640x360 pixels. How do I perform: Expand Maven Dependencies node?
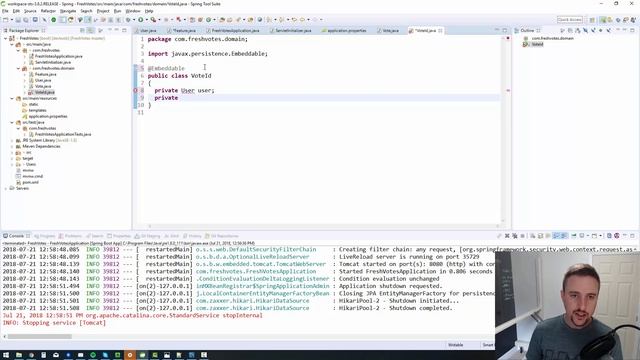click(12, 147)
